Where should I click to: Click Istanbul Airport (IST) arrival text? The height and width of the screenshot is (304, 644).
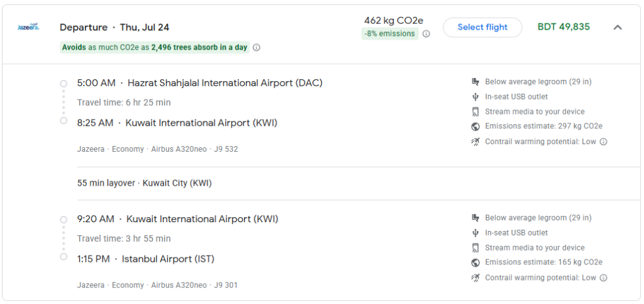[x=168, y=259]
